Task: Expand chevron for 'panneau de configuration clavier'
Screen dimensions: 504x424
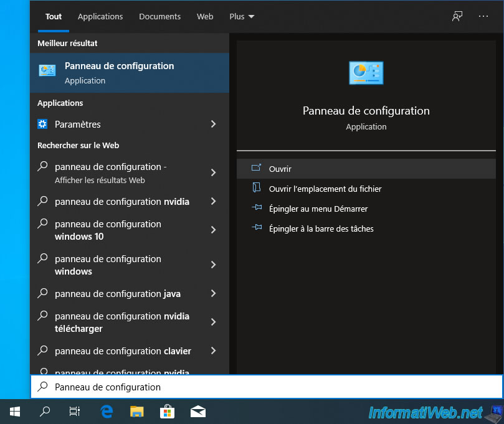Action: 213,351
